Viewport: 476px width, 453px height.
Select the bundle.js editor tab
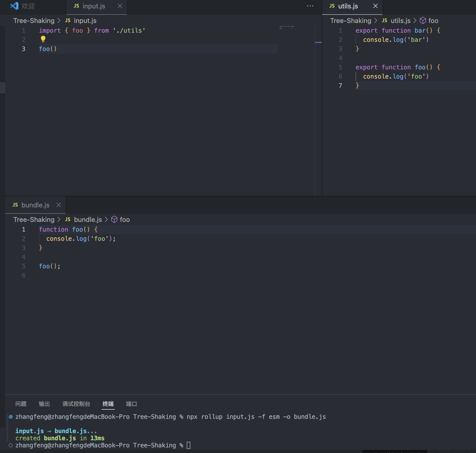coord(35,205)
